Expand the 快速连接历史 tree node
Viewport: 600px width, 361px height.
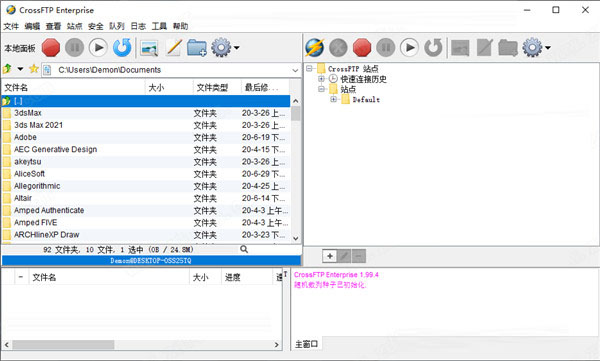(321, 79)
